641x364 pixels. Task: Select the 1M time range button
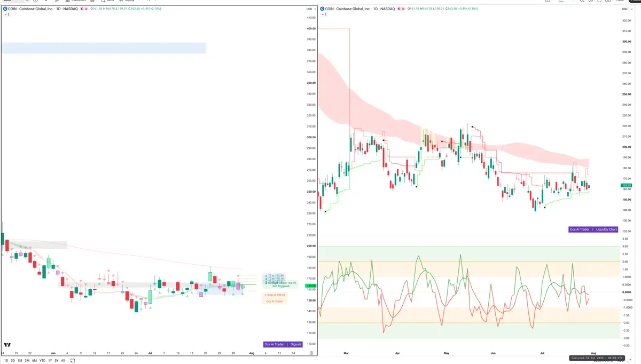tap(20, 361)
